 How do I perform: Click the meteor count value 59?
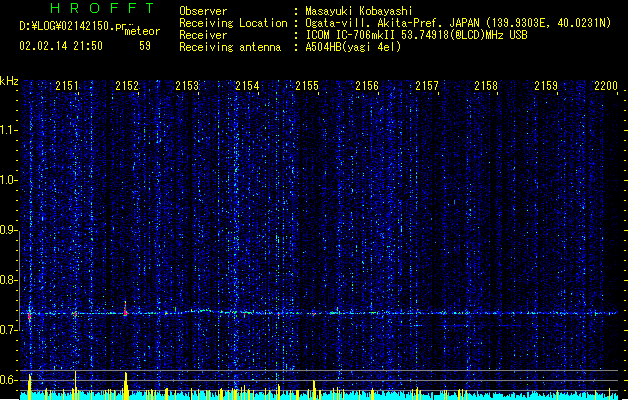(x=145, y=46)
